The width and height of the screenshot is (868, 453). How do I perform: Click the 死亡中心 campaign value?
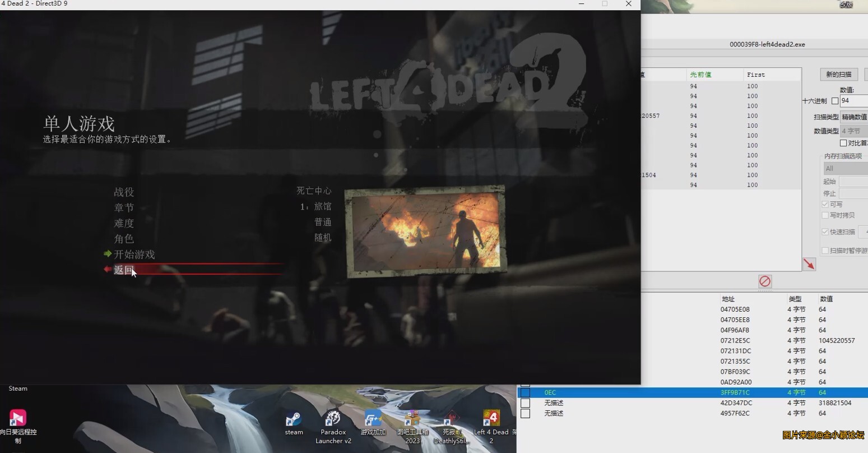pos(314,191)
